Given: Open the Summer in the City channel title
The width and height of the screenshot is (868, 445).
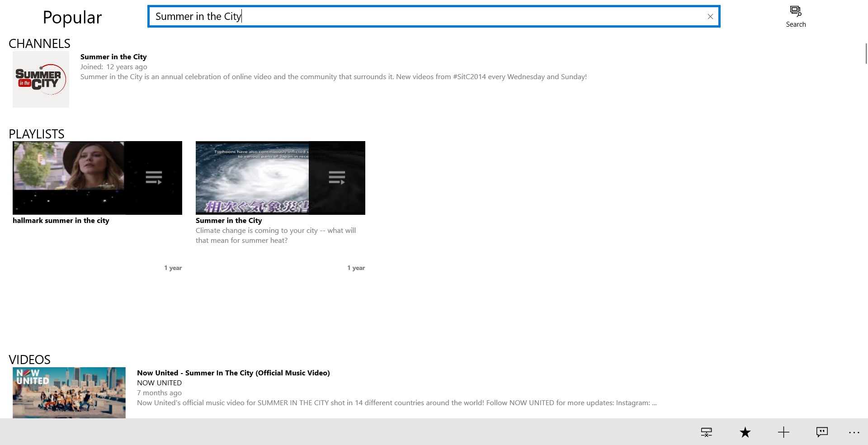Looking at the screenshot, I should pos(113,57).
